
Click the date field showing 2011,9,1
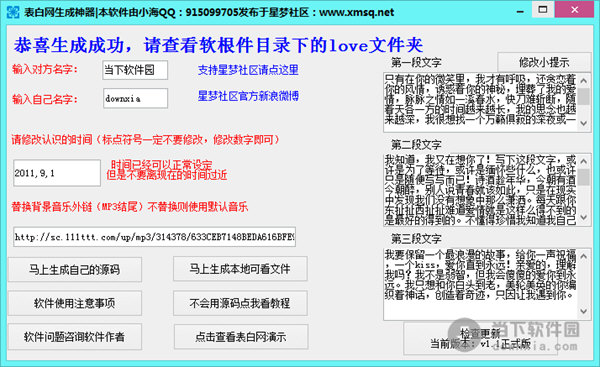pyautogui.click(x=57, y=173)
